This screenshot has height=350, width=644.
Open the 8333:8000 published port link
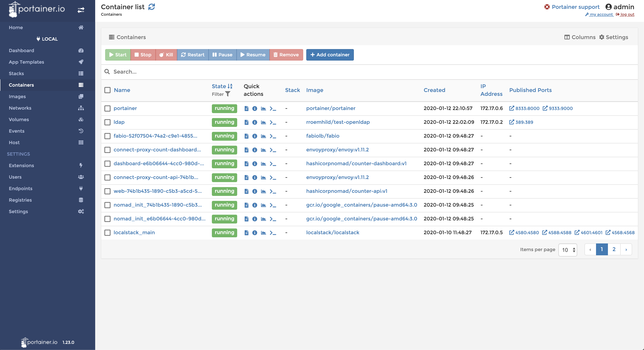[524, 108]
